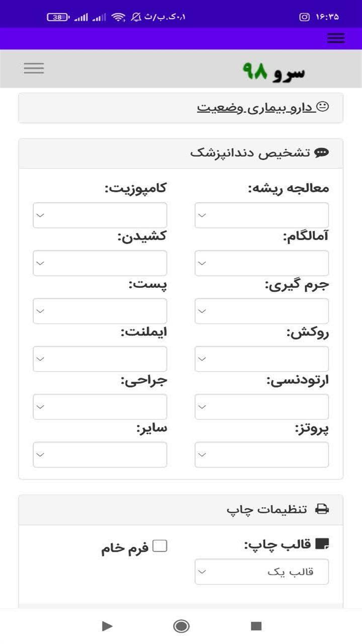Open the معالجه ریشه dropdown
The image size is (362, 644).
click(261, 215)
